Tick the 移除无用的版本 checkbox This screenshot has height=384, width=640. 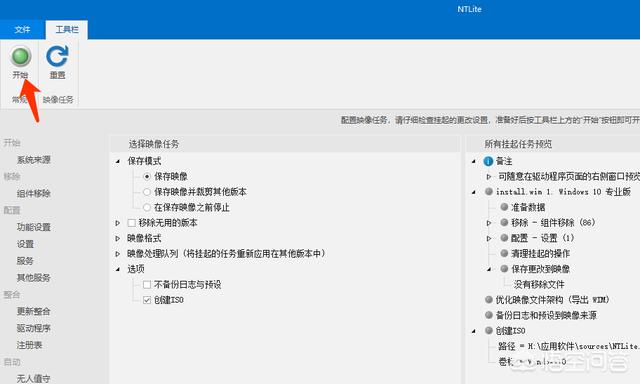click(131, 223)
